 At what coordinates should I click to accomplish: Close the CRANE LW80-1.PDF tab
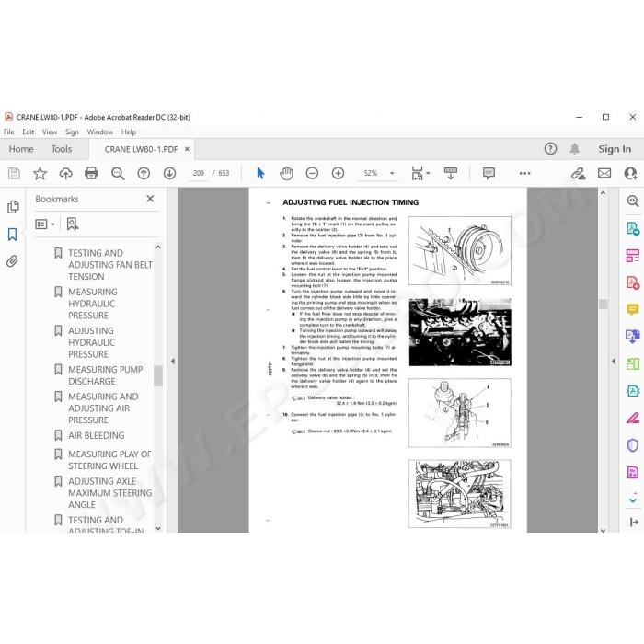click(x=187, y=149)
